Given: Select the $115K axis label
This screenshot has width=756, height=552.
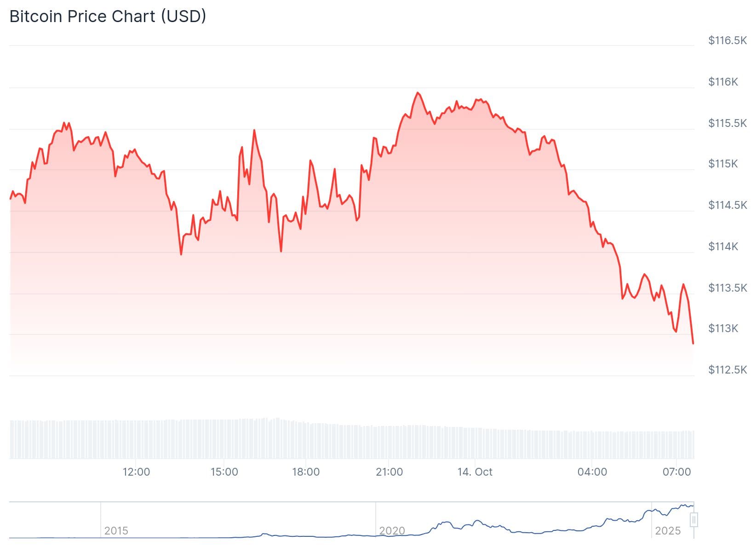Looking at the screenshot, I should coord(723,164).
